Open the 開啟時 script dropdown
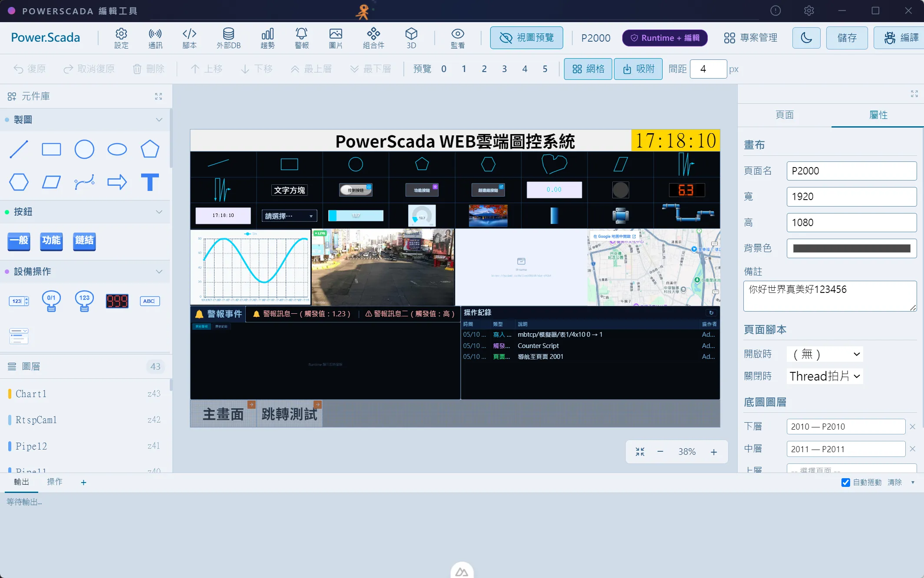Image resolution: width=924 pixels, height=578 pixels. (825, 354)
